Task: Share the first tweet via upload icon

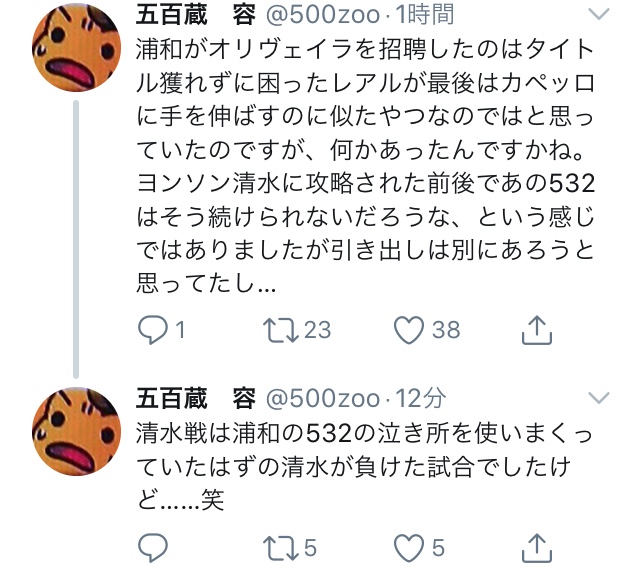Action: coord(537,330)
